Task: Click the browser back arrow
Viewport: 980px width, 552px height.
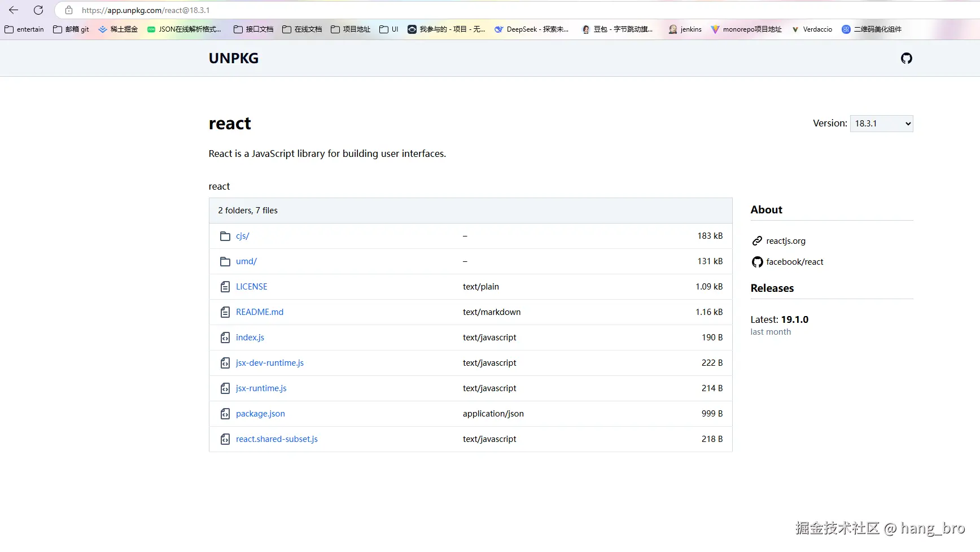Action: point(14,10)
